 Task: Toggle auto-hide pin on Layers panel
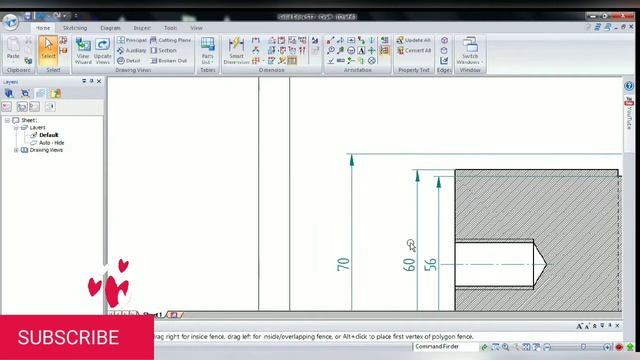(91, 81)
